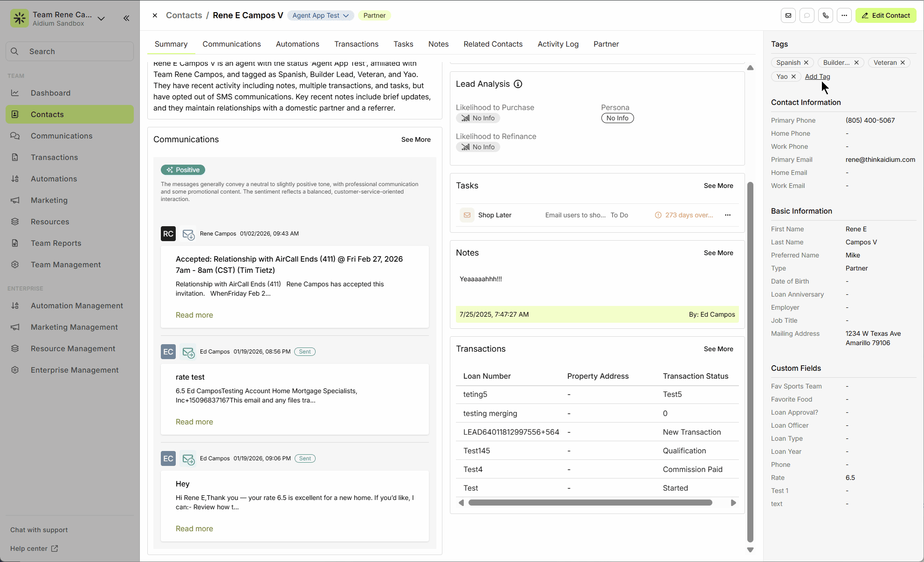
Task: Remove the Veteran tag
Action: coord(903,62)
